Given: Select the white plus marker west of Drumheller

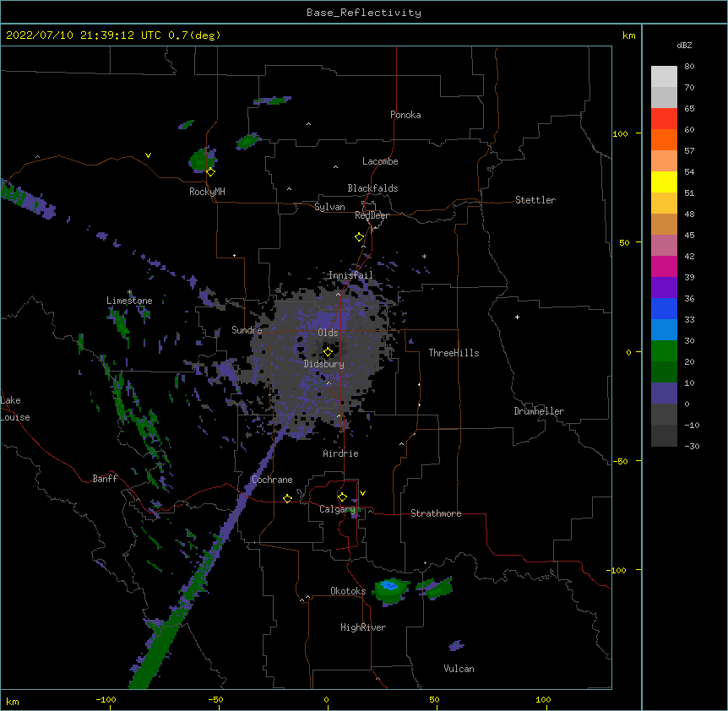Looking at the screenshot, I should click(517, 317).
